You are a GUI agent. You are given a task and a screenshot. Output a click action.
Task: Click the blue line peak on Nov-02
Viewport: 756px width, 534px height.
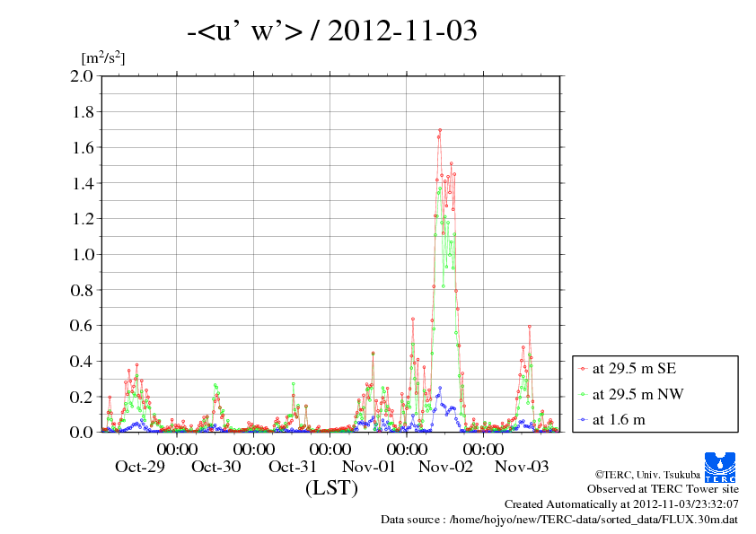[x=440, y=388]
